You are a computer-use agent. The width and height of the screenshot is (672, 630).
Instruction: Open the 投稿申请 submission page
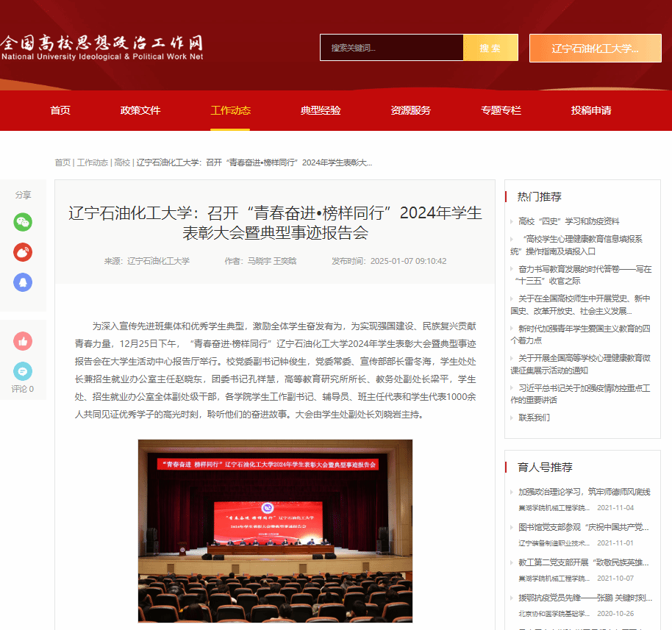pos(591,110)
